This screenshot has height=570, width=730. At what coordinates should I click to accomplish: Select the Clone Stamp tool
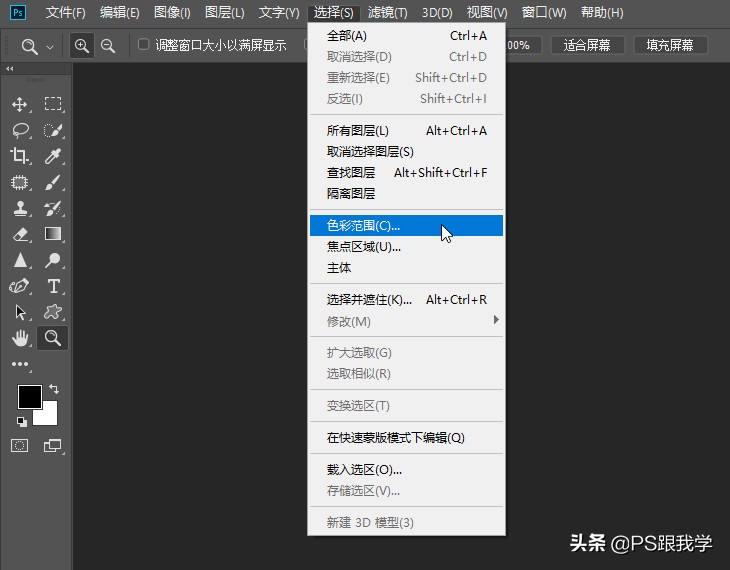pyautogui.click(x=20, y=208)
